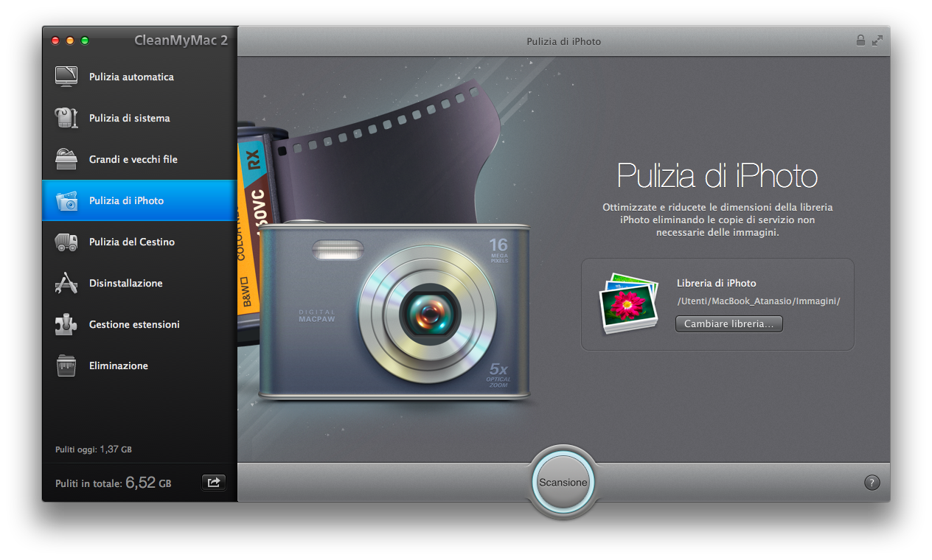
Task: Minimize the window with the yellow button
Action: click(70, 41)
